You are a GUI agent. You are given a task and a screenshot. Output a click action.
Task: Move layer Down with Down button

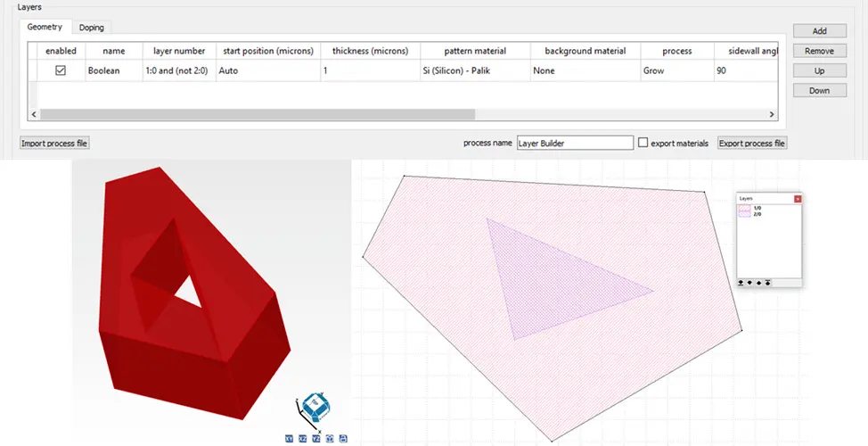[820, 90]
